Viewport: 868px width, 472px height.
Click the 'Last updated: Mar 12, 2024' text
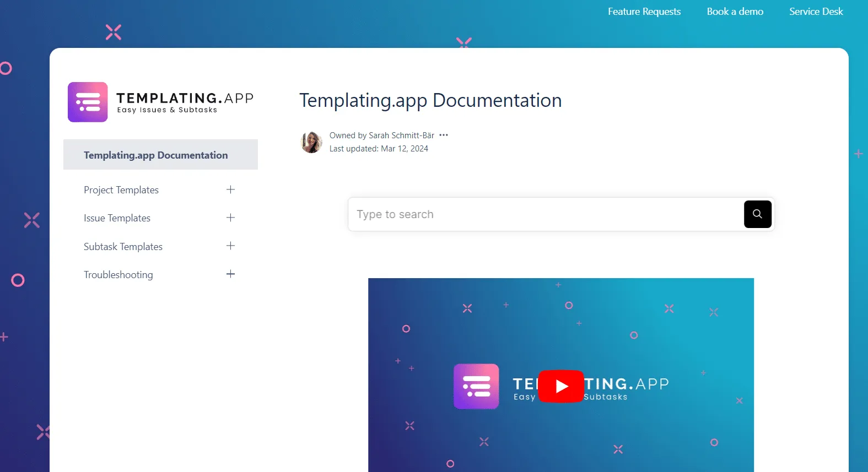click(379, 149)
